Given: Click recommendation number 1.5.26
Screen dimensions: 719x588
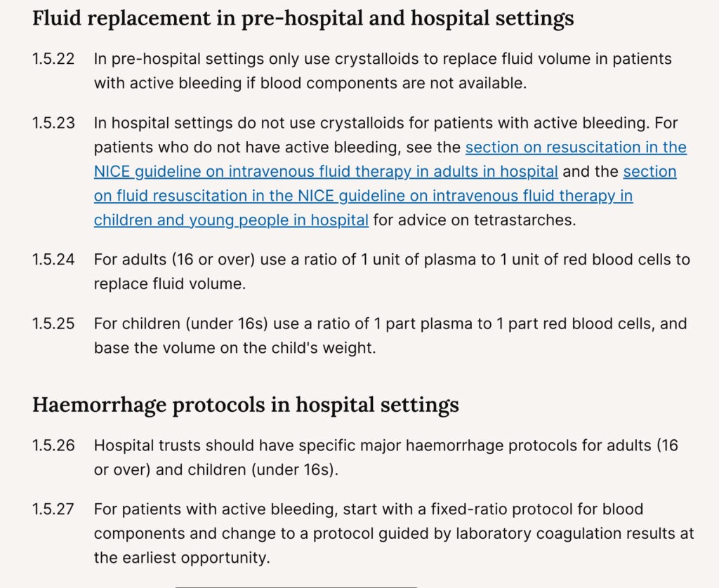Looking at the screenshot, I should [53, 446].
